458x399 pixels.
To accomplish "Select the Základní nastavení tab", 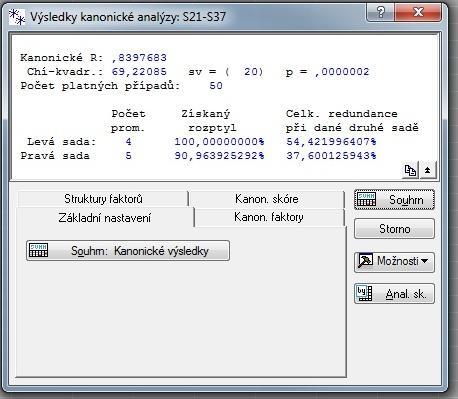I will (x=105, y=218).
